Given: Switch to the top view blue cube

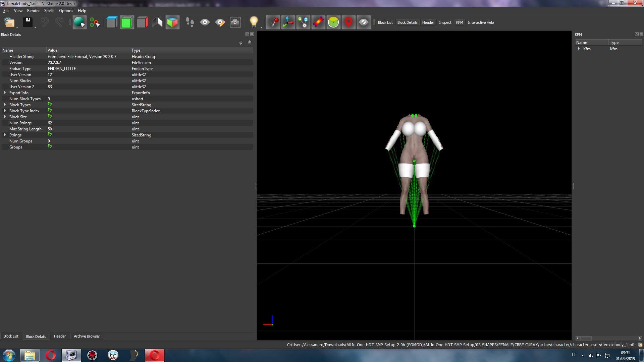Looking at the screenshot, I should pyautogui.click(x=112, y=22).
